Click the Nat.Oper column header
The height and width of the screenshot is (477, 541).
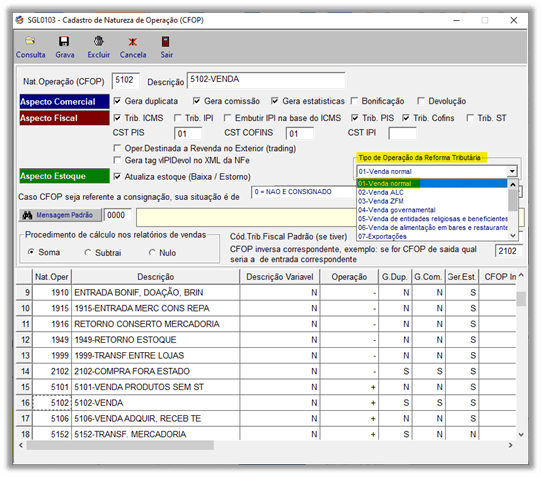click(x=52, y=277)
